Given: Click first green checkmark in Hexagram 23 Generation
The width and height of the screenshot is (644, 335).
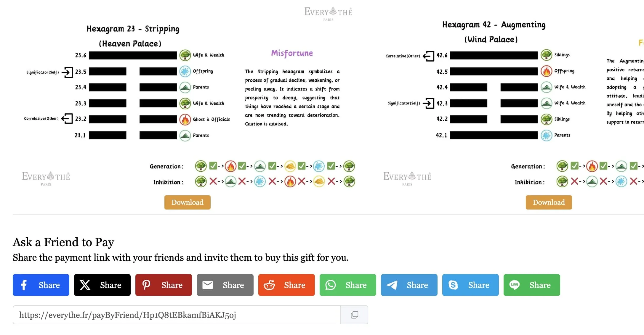Looking at the screenshot, I should pyautogui.click(x=213, y=166).
